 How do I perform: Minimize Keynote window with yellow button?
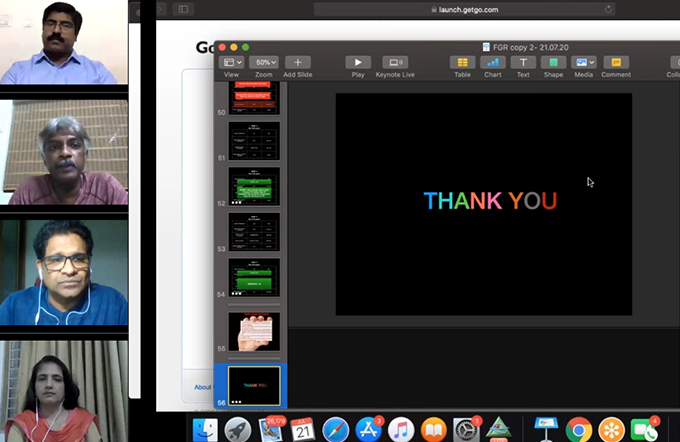pos(234,47)
